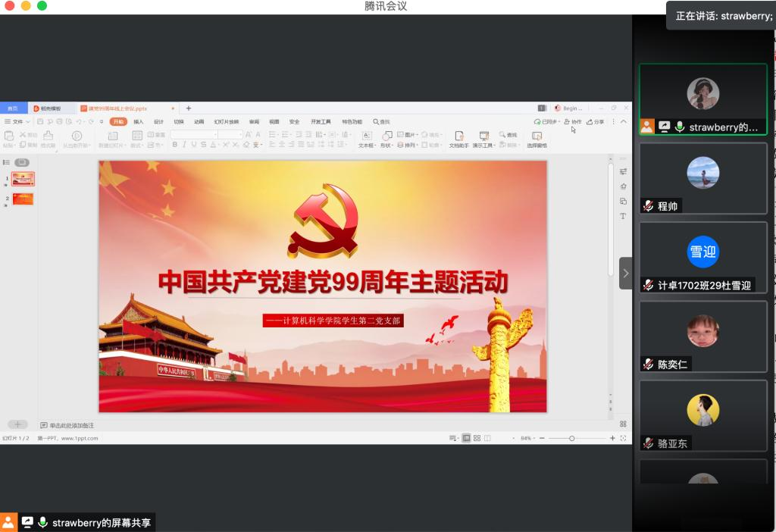Expand the 文件 menu dropdown
Image resolution: width=776 pixels, height=532 pixels.
coord(17,121)
